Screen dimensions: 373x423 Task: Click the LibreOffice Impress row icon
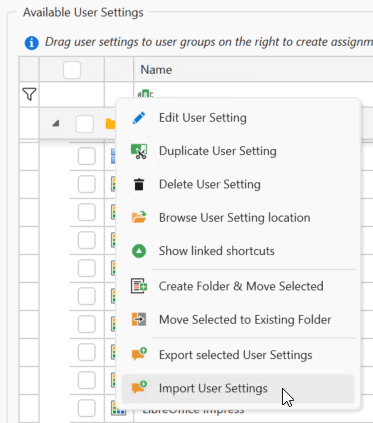tap(119, 408)
